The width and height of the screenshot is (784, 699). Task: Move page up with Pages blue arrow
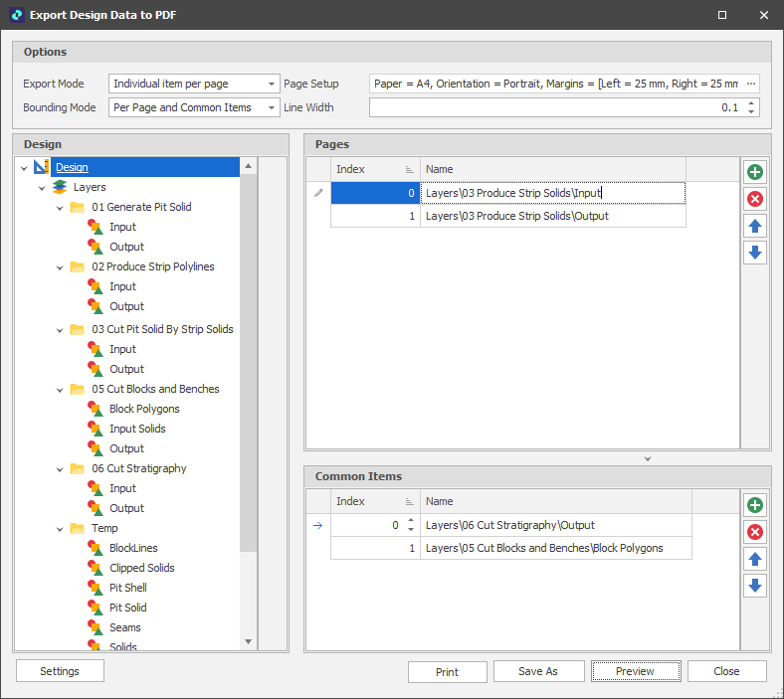[755, 226]
